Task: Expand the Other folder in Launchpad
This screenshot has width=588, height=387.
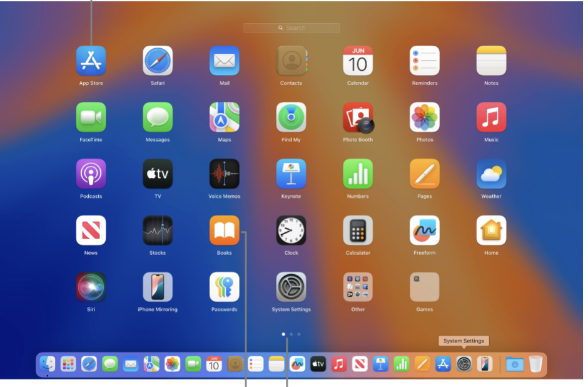Action: [x=358, y=287]
